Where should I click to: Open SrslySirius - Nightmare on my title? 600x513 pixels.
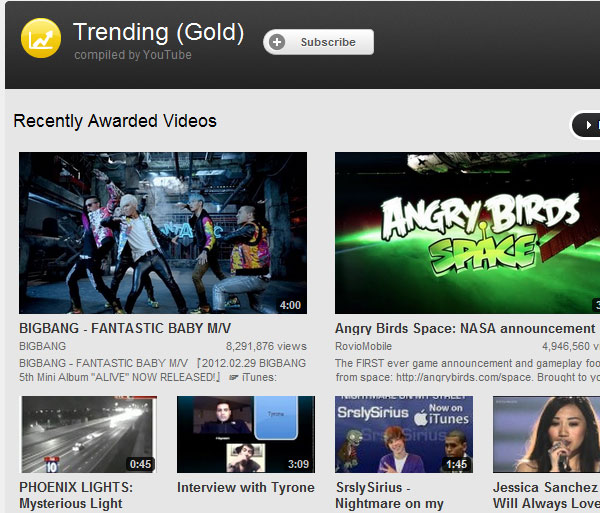tap(389, 495)
